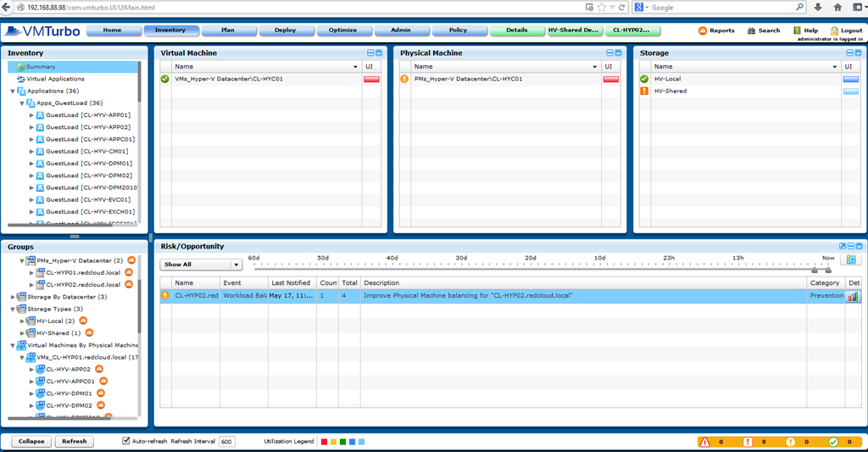Click the critical red triangle status counter
The width and height of the screenshot is (868, 452).
704,442
